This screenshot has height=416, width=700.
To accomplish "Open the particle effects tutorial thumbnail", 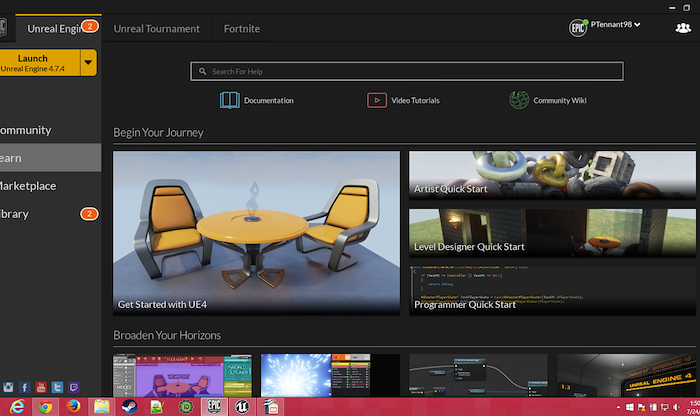I will click(330, 375).
